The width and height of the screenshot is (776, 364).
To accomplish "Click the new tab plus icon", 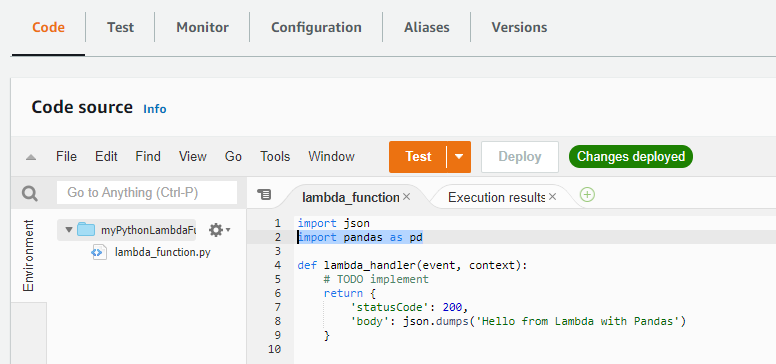I will click(x=587, y=195).
